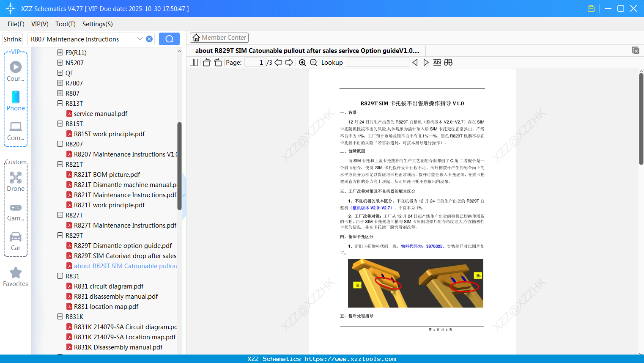This screenshot has height=363, width=644.
Task: Toggle the Abi whole-word match option
Action: tap(437, 62)
